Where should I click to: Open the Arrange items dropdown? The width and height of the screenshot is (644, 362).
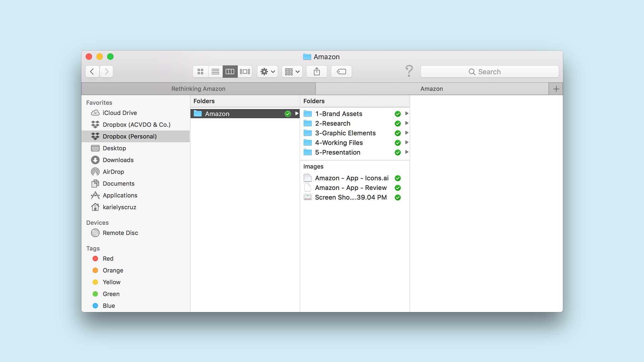tap(292, 71)
